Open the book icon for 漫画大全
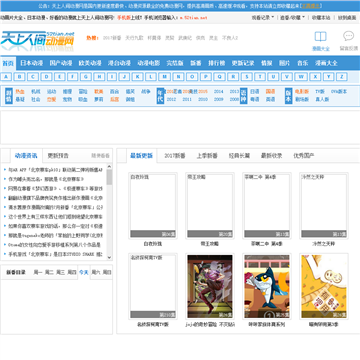This screenshot has width=360, height=360. [320, 36]
